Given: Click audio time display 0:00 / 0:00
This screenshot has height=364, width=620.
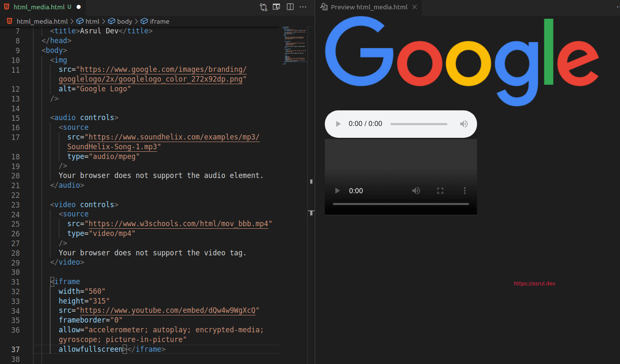Looking at the screenshot, I should [365, 123].
